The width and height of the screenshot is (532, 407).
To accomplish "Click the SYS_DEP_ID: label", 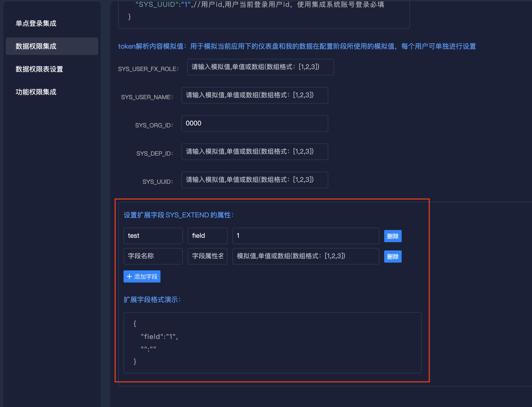I will tap(155, 153).
